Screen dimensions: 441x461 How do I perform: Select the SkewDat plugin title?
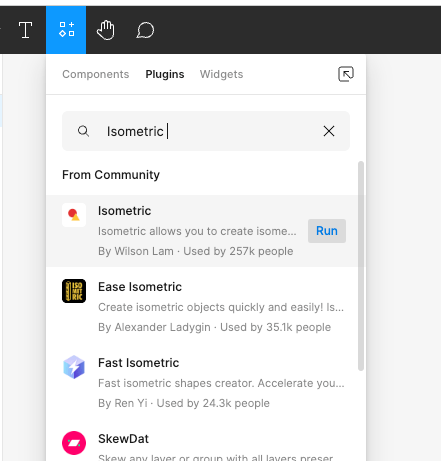coord(123,439)
